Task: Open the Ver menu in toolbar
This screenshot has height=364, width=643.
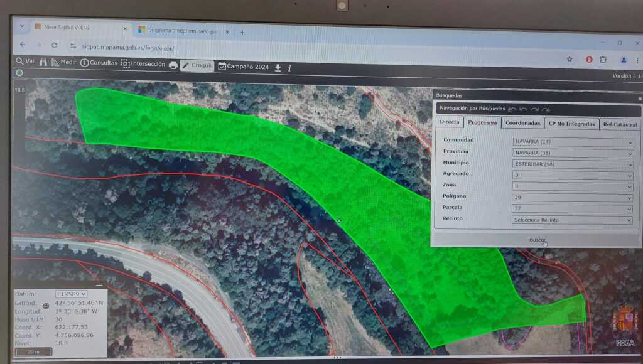Action: click(x=25, y=62)
